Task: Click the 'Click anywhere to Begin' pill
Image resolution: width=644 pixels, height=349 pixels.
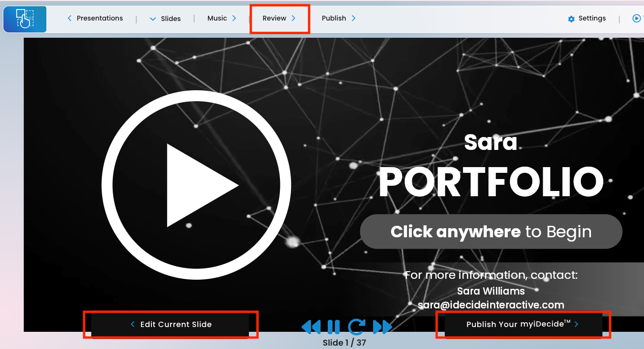Action: pos(491,232)
